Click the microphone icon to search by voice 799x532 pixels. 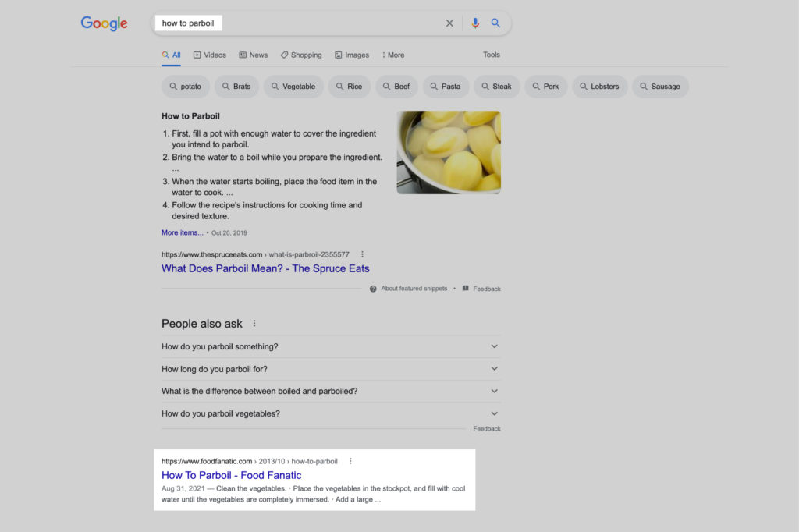point(476,23)
